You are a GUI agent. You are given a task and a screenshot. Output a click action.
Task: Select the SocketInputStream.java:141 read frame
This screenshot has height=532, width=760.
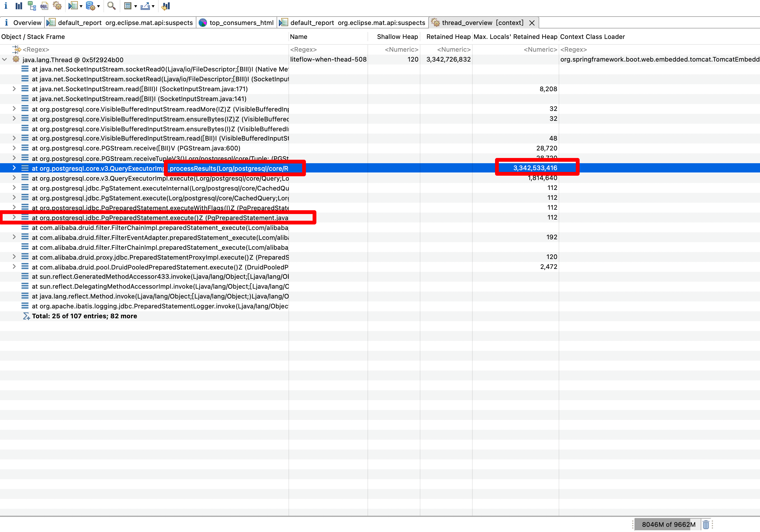(x=139, y=99)
